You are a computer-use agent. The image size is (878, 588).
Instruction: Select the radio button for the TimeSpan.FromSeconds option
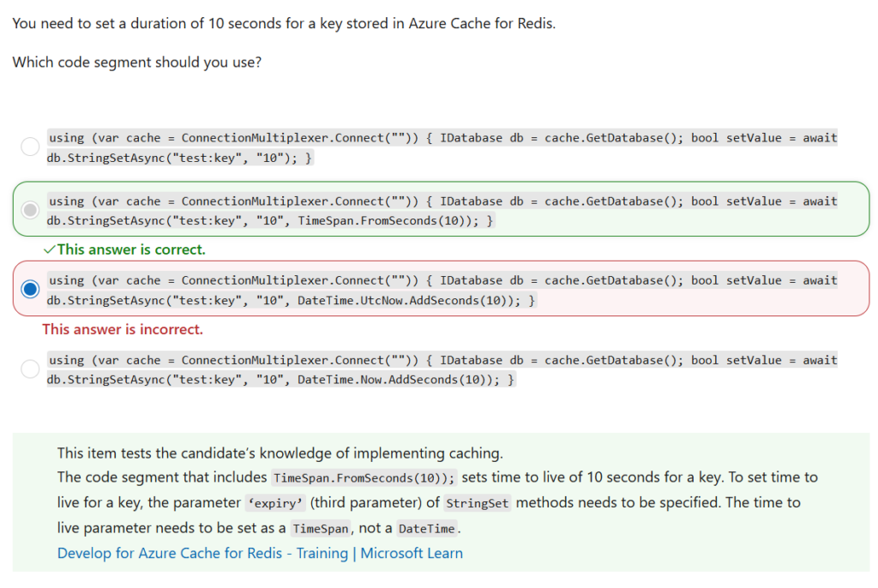tap(30, 210)
